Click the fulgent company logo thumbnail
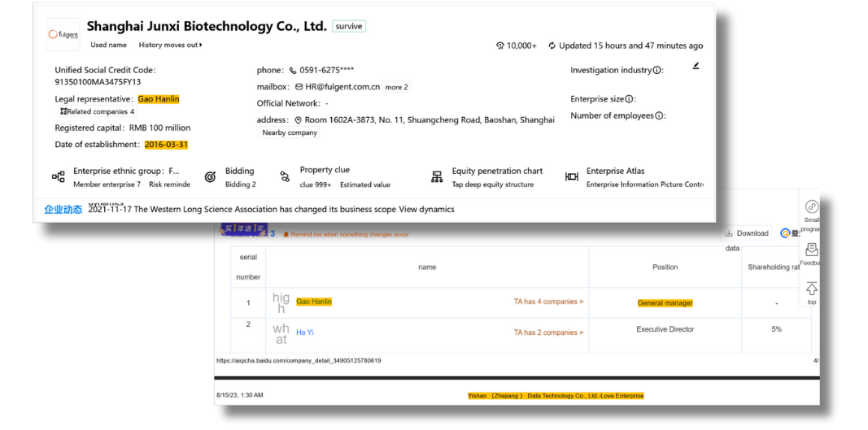The image size is (868, 430). [x=63, y=34]
